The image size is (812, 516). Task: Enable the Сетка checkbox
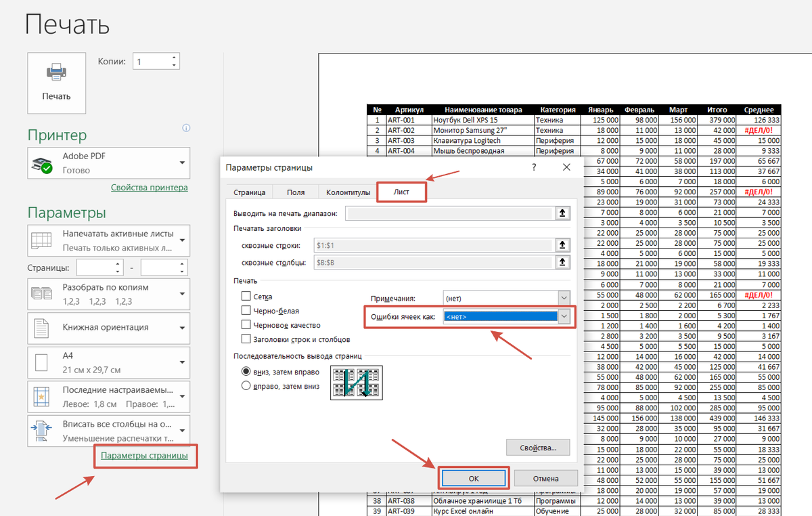(246, 297)
